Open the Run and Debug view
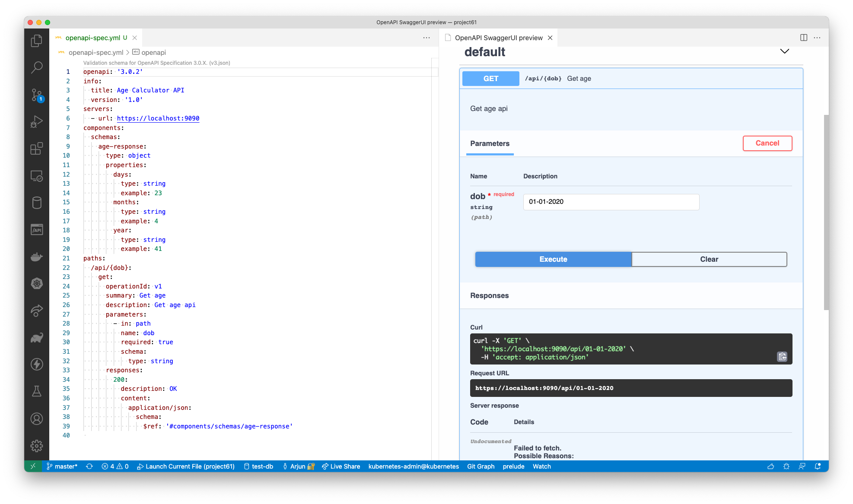853x504 pixels. click(x=37, y=122)
